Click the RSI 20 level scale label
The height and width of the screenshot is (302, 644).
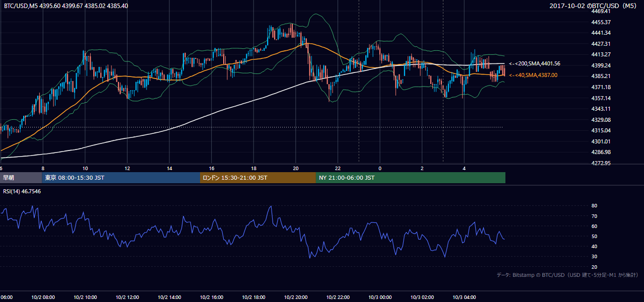594,267
